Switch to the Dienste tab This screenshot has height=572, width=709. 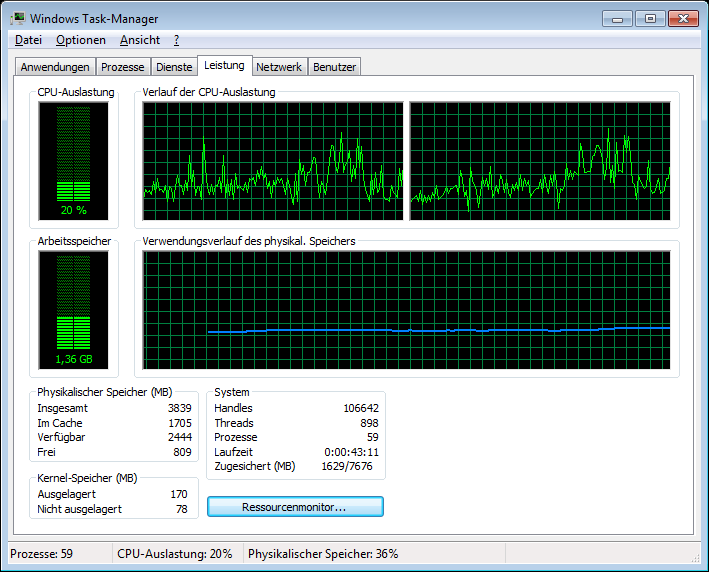[x=174, y=67]
